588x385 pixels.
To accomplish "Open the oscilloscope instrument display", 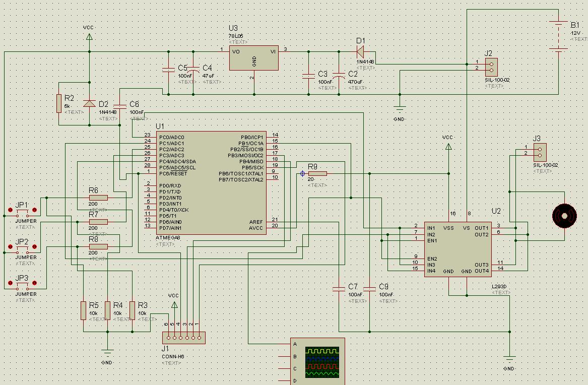I will click(x=322, y=362).
